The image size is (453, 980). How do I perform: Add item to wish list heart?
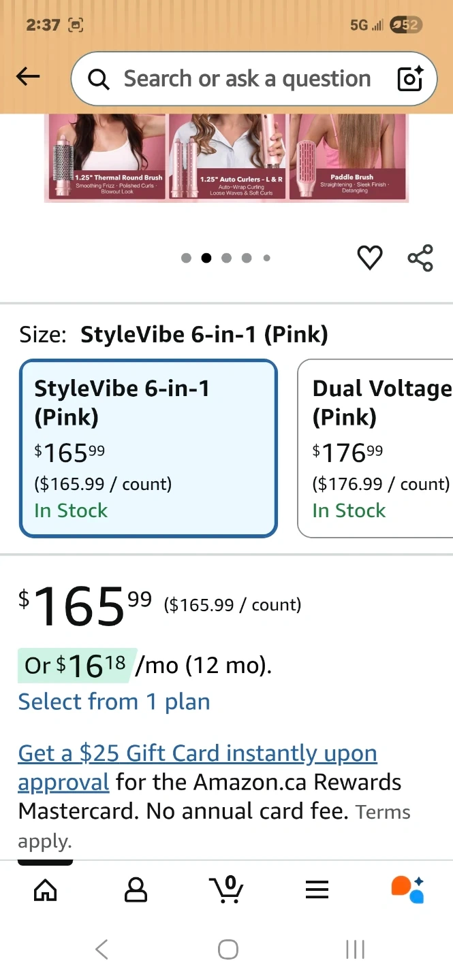pos(370,258)
